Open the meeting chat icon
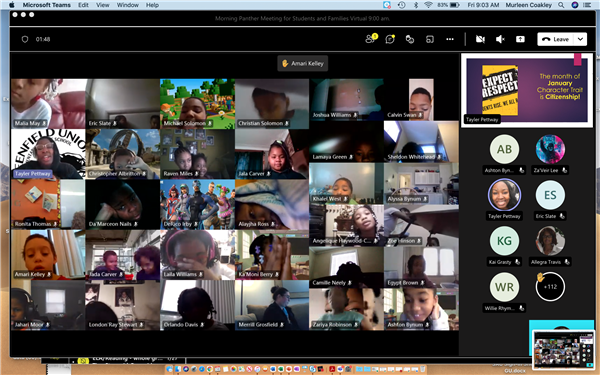The height and width of the screenshot is (375, 600). point(390,39)
